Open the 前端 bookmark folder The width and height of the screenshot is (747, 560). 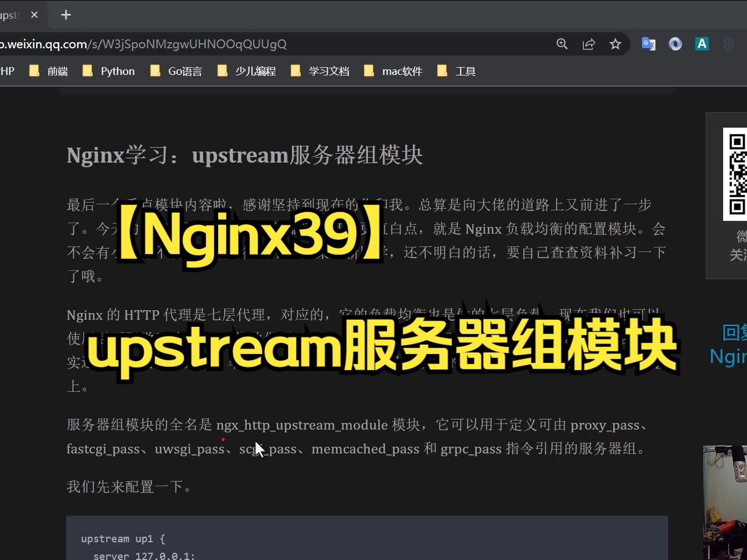49,71
